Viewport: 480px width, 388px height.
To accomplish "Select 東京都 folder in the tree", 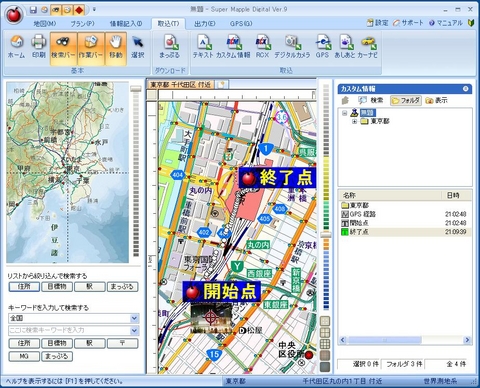I will click(380, 121).
